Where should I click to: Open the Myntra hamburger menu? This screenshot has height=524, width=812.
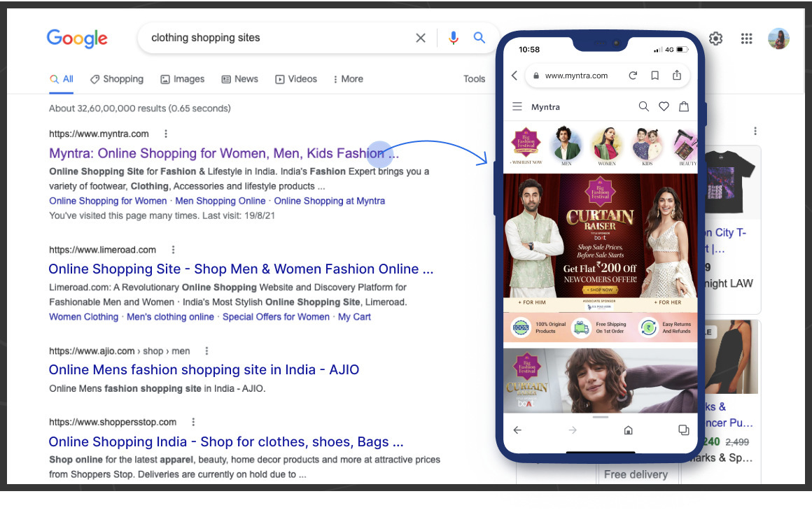[x=517, y=106]
